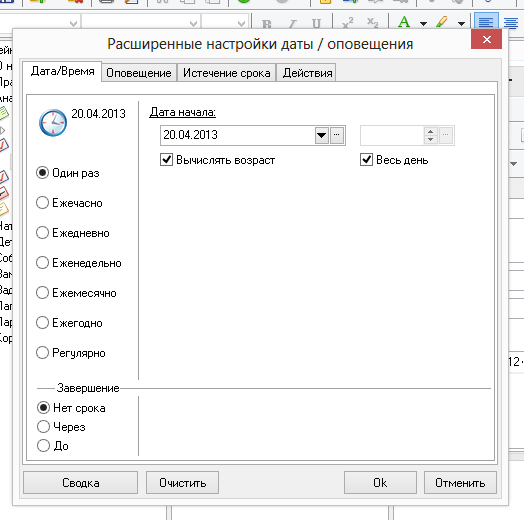Expand the start date dropdown arrow
524x520 pixels.
tap(321, 135)
